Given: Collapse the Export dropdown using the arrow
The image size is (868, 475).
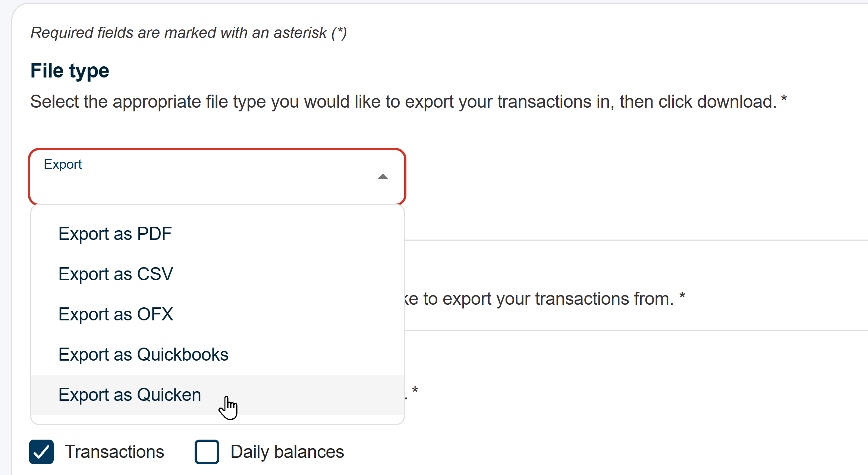Looking at the screenshot, I should 383,177.
